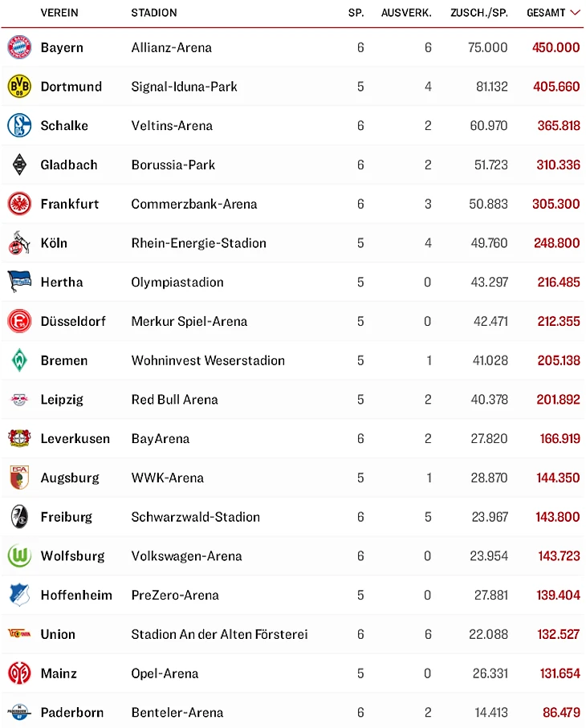This screenshot has height=728, width=586.
Task: Open the Gladbach team name link
Action: pos(69,165)
